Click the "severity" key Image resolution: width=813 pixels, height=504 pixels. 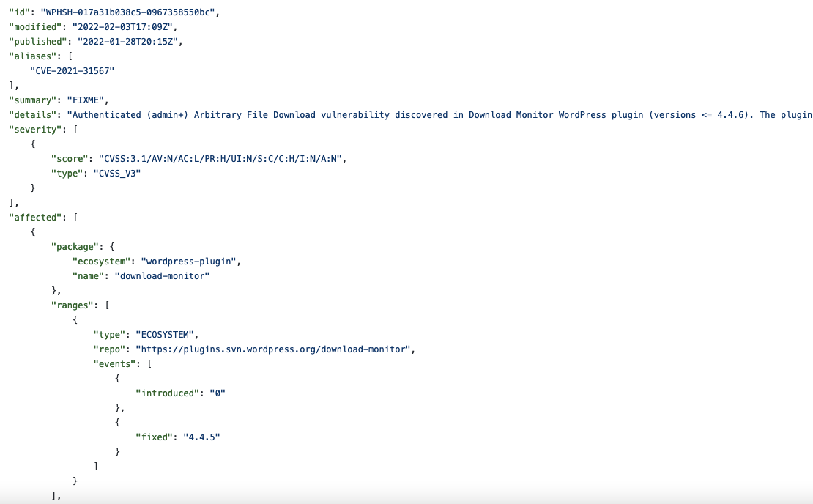[x=35, y=129]
